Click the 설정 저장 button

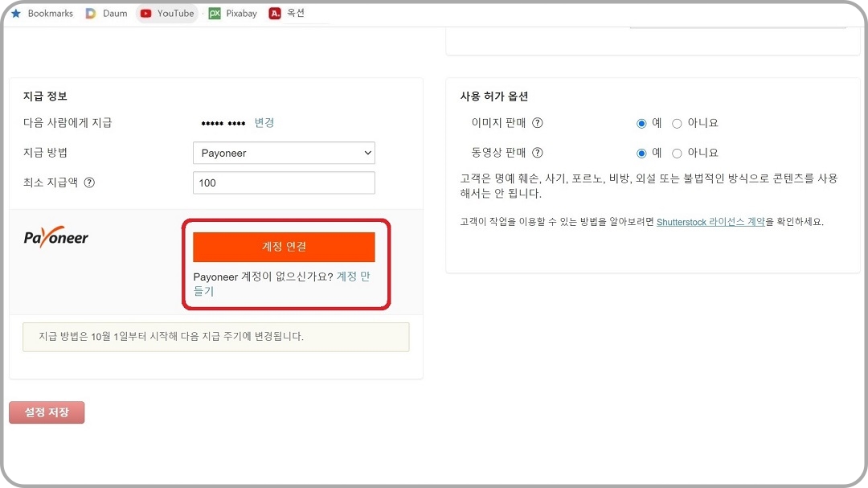(47, 412)
